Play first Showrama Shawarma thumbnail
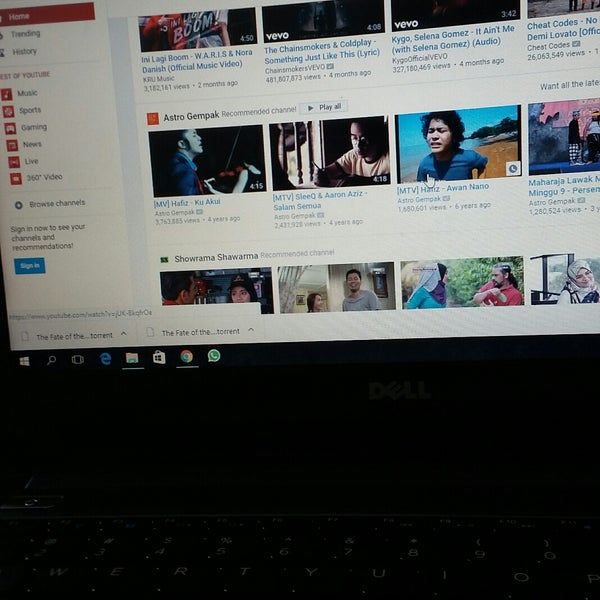The height and width of the screenshot is (600, 600). [217, 289]
